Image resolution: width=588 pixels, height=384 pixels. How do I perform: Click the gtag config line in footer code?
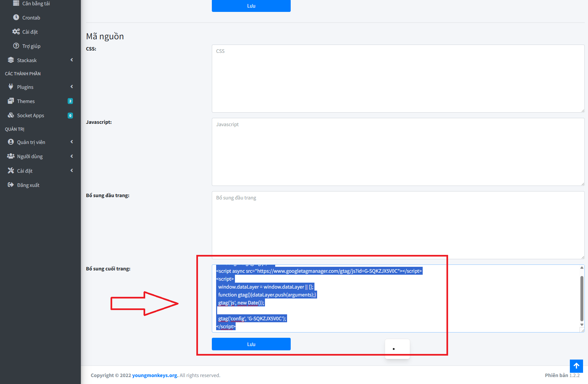(x=252, y=319)
